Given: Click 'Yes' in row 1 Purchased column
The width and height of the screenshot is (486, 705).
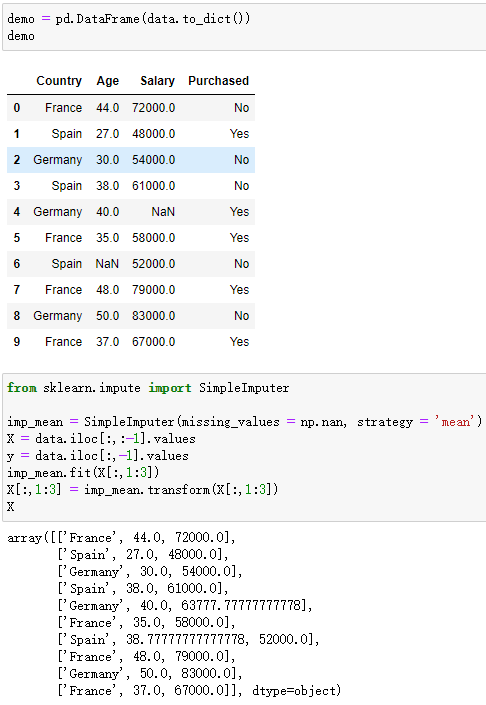Looking at the screenshot, I should pos(239,134).
